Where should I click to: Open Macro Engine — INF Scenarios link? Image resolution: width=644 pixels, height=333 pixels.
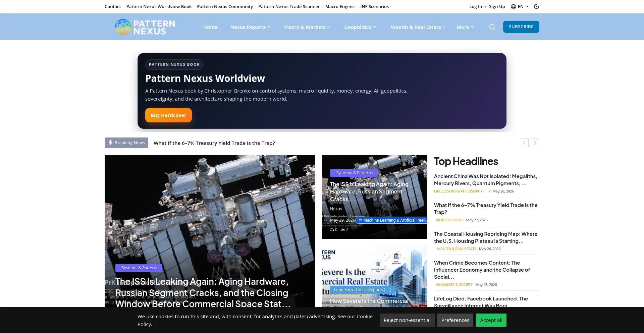click(357, 6)
